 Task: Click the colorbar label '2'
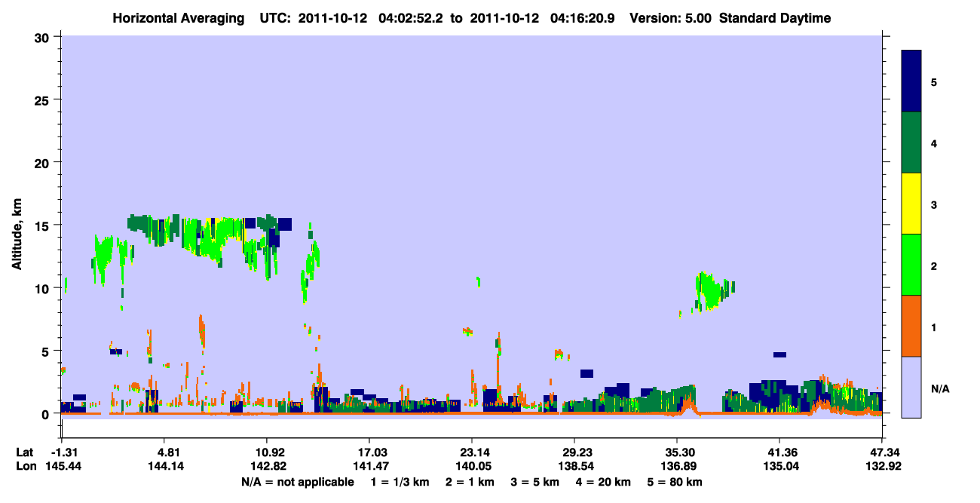coord(934,266)
